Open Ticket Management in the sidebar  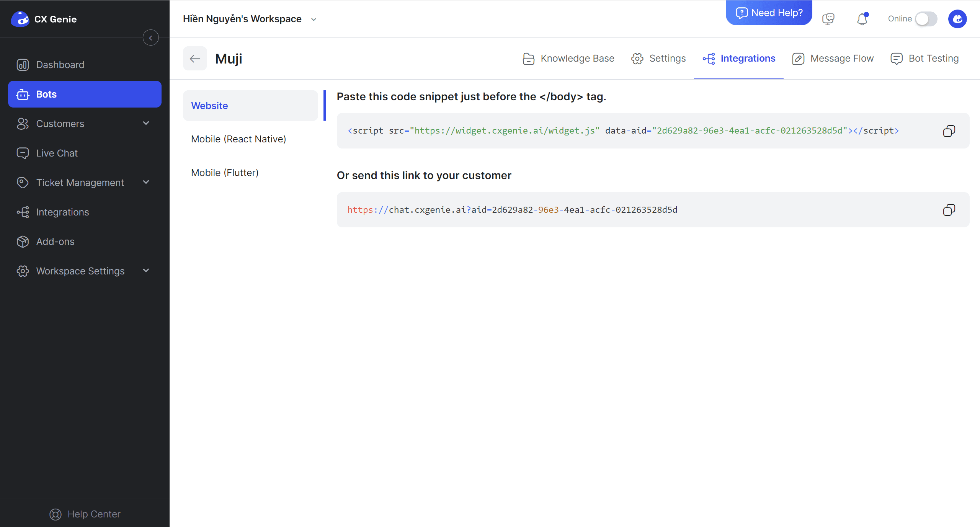point(85,183)
